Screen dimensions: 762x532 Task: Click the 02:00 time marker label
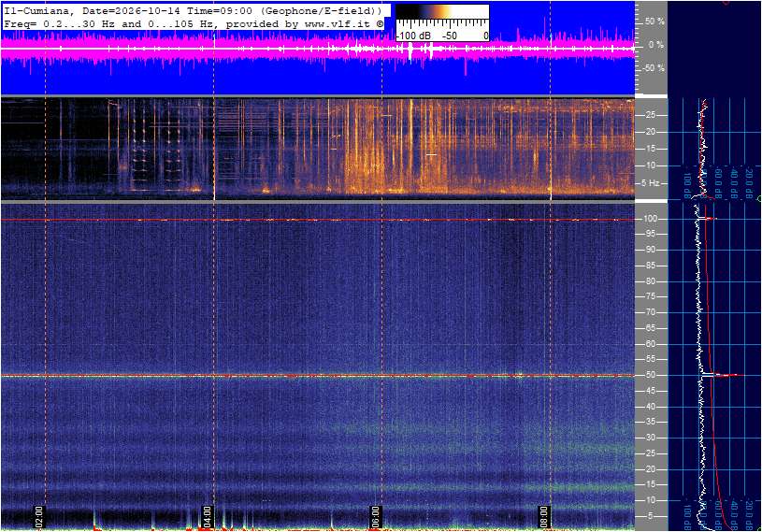coord(39,517)
